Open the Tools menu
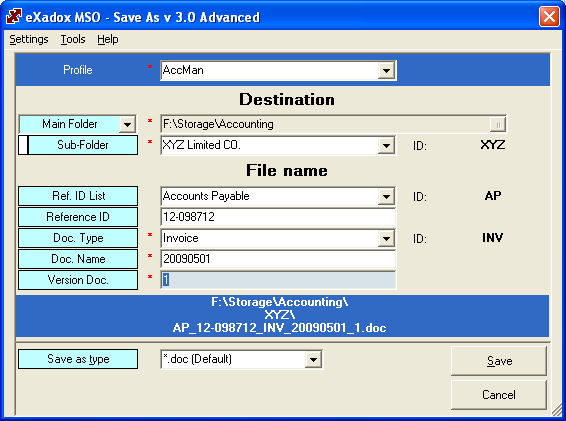Image resolution: width=566 pixels, height=421 pixels. (73, 39)
